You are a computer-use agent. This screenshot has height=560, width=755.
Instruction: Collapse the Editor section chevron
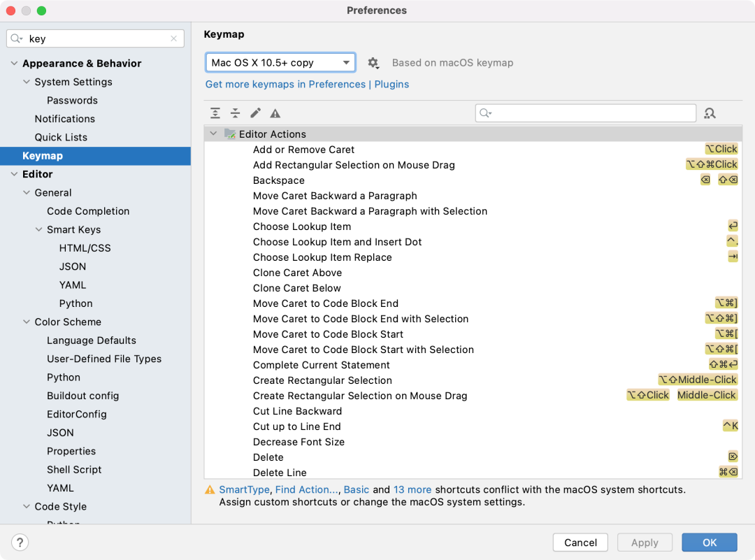[x=14, y=174]
